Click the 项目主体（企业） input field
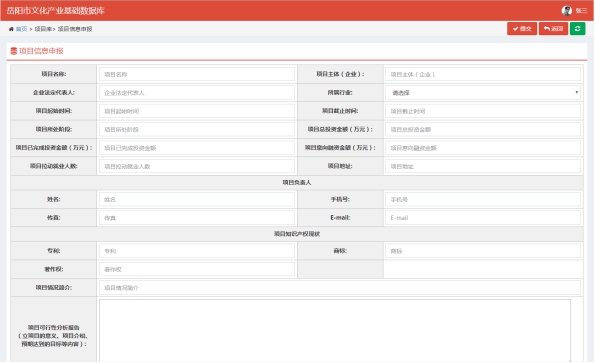Image resolution: width=595 pixels, height=363 pixels. coord(483,74)
